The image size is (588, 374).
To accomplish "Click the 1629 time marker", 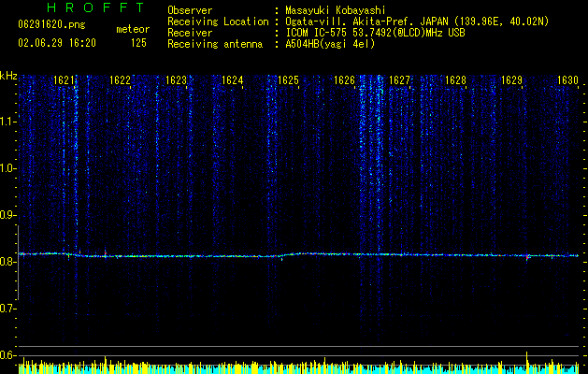I will [512, 80].
